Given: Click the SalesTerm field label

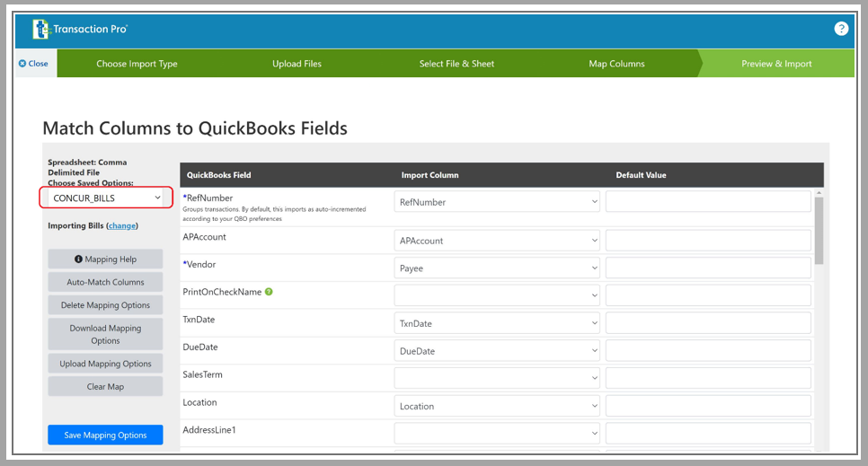Looking at the screenshot, I should (x=202, y=374).
